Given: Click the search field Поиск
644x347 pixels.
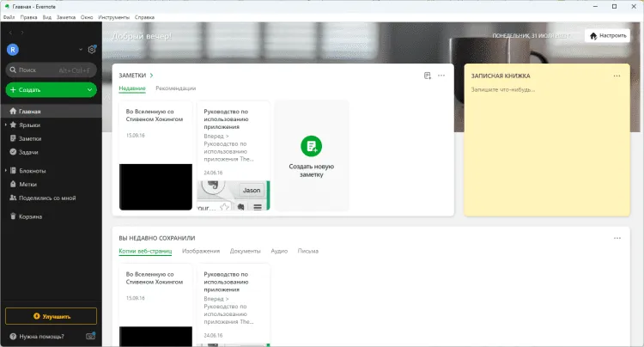Looking at the screenshot, I should pos(52,70).
